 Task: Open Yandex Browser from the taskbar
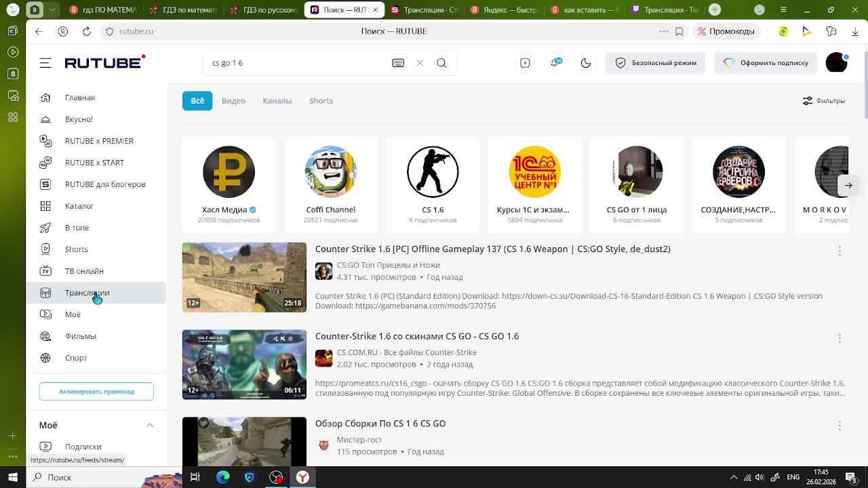[x=302, y=477]
